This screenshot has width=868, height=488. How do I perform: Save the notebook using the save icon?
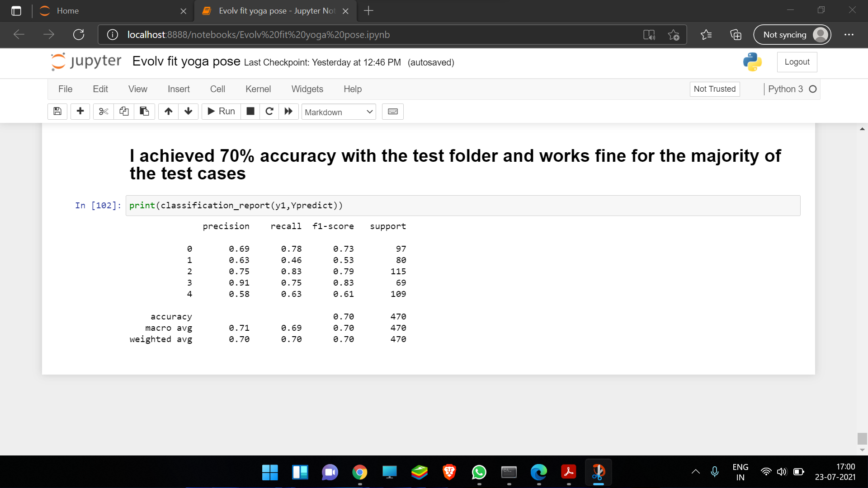57,112
